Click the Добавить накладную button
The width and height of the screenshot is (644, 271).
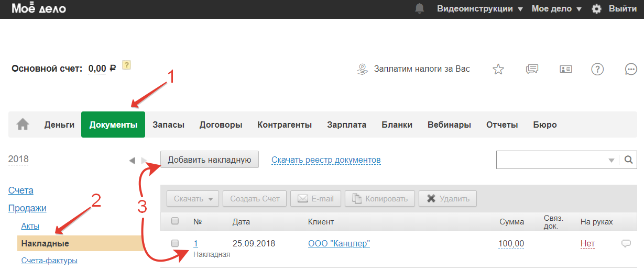click(210, 160)
